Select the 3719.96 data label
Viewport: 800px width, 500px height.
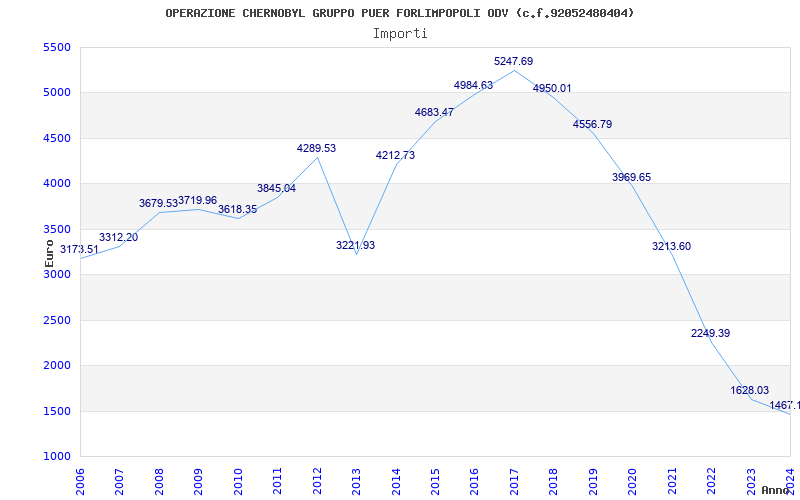click(x=197, y=200)
